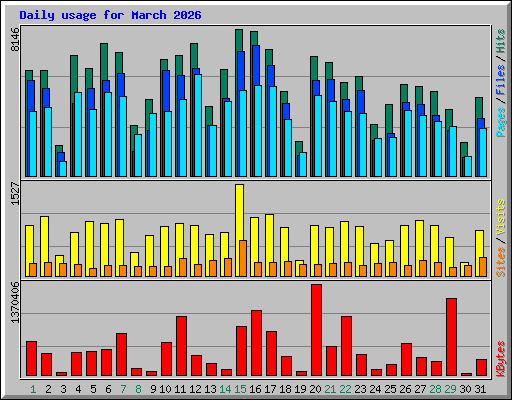Image resolution: width=512 pixels, height=400 pixels.
Task: Select the 1370406 KBytes axis value
Action: [x=15, y=302]
